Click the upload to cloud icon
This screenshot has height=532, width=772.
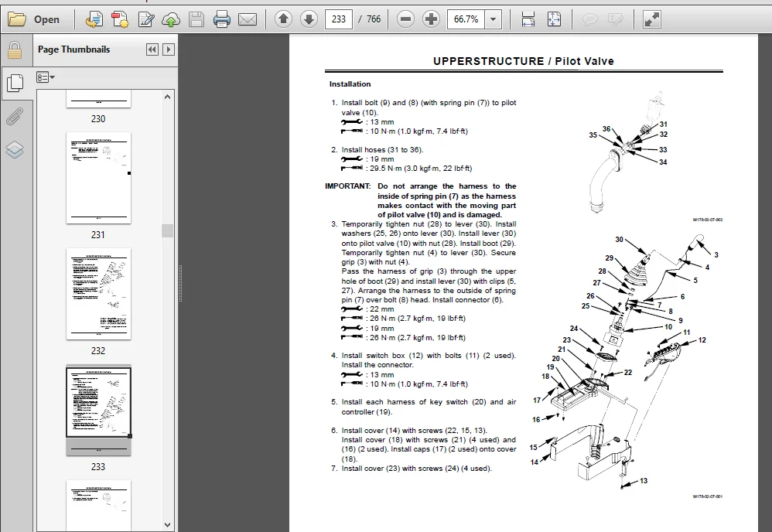click(171, 19)
